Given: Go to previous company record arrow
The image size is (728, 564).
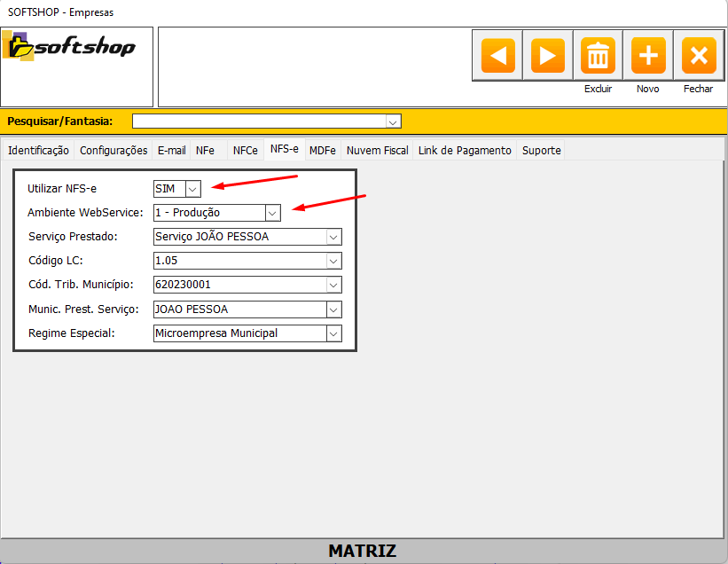Looking at the screenshot, I should tap(497, 56).
